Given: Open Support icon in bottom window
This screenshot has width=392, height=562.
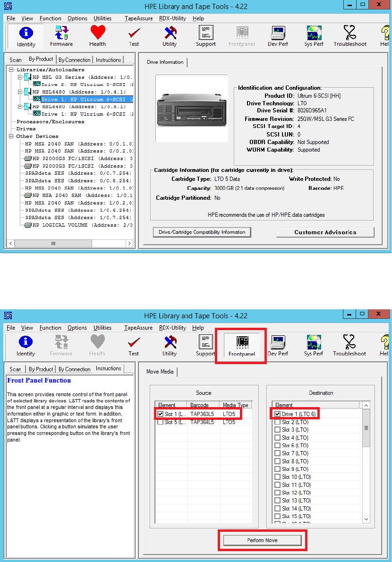Looking at the screenshot, I should (x=205, y=346).
